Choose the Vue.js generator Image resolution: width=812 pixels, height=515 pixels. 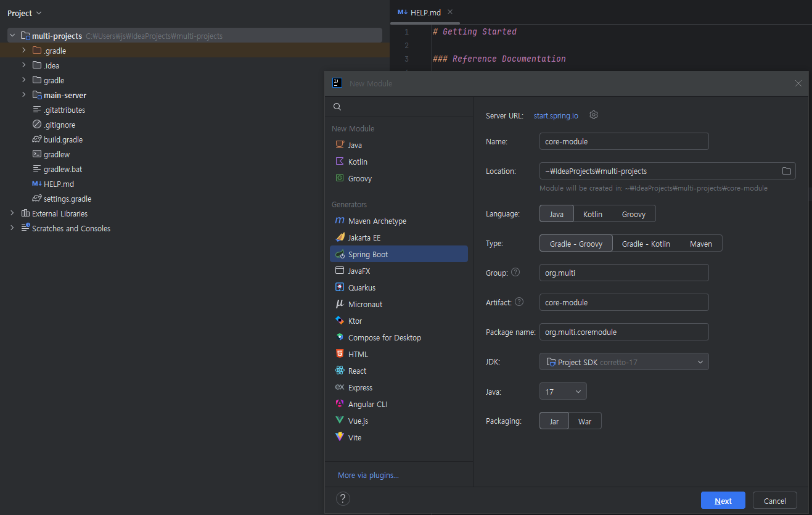[x=399, y=421]
